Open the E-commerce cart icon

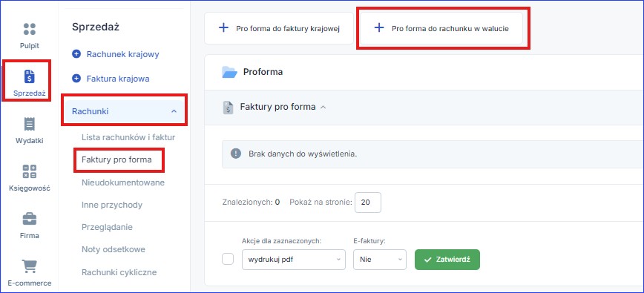point(30,266)
